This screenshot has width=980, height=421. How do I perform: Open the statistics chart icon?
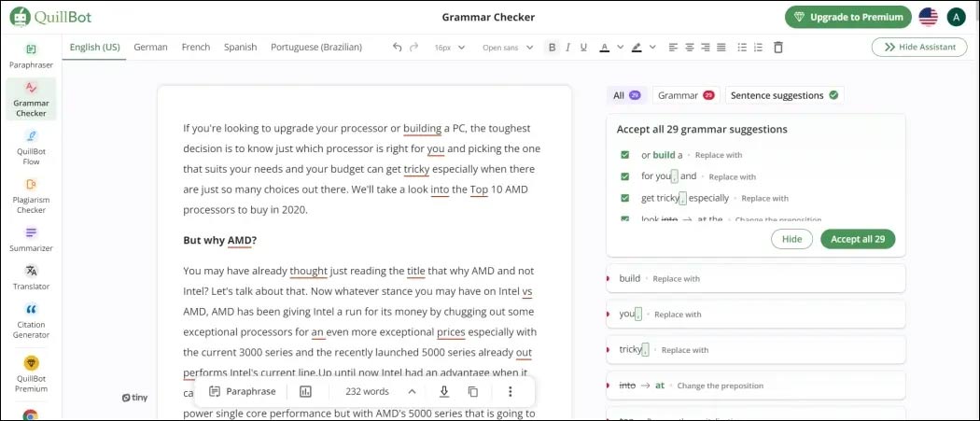(305, 392)
